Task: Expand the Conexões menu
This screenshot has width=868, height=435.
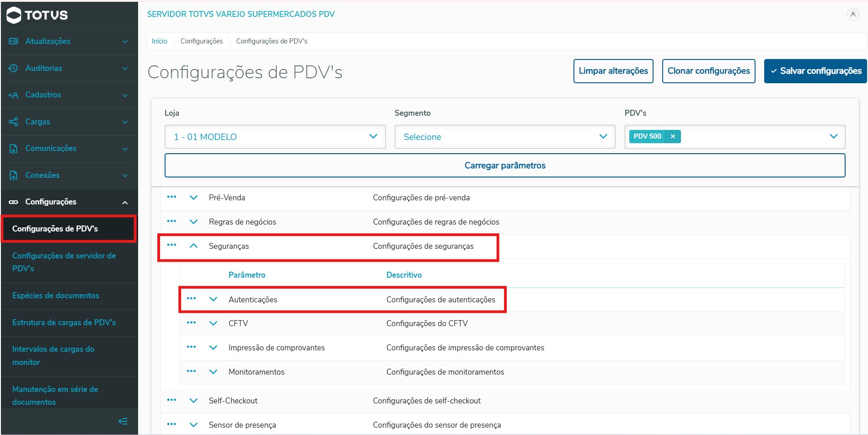Action: tap(125, 176)
